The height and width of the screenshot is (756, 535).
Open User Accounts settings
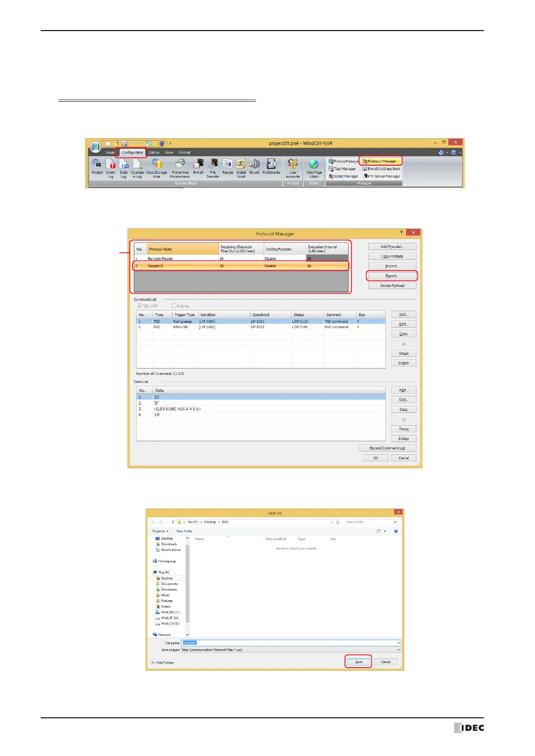(293, 168)
